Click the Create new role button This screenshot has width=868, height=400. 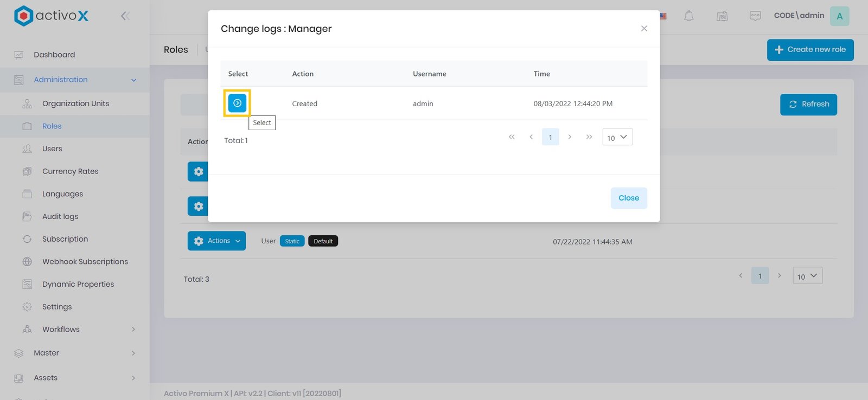click(810, 50)
